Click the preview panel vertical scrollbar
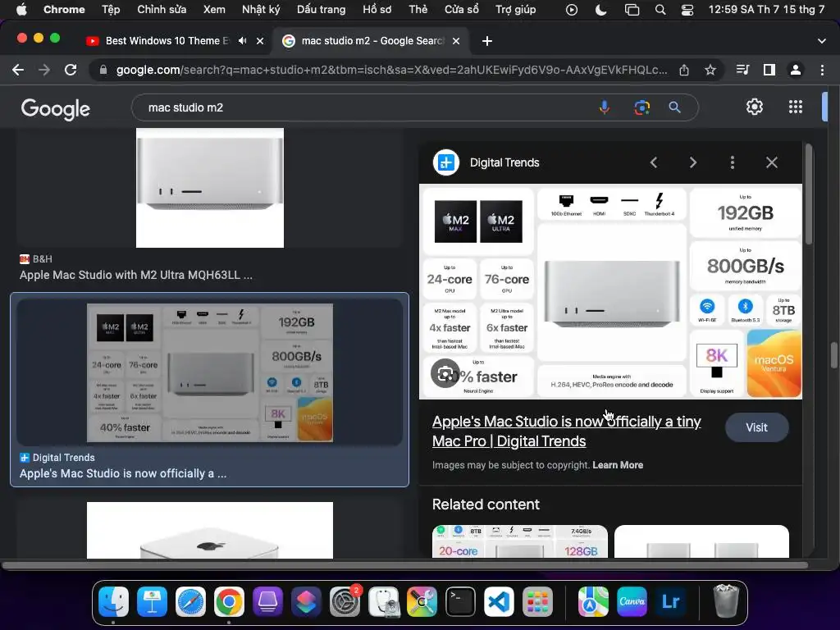 coord(808,194)
